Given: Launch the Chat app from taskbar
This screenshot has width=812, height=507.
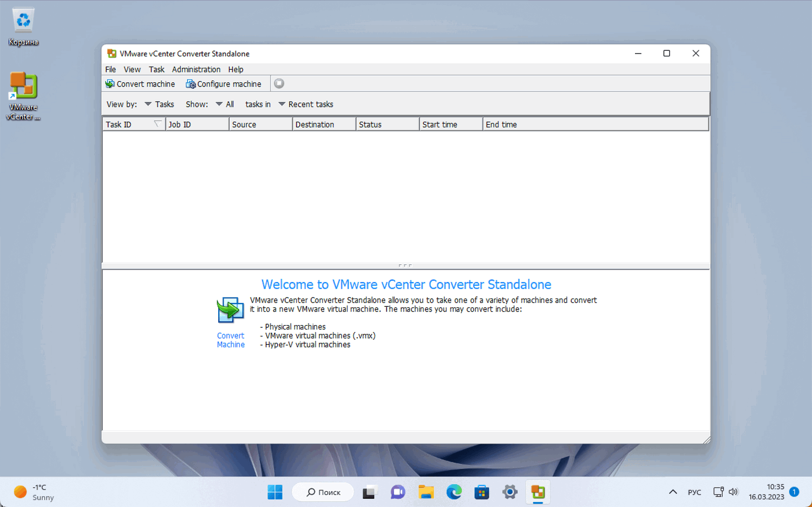Looking at the screenshot, I should (398, 492).
